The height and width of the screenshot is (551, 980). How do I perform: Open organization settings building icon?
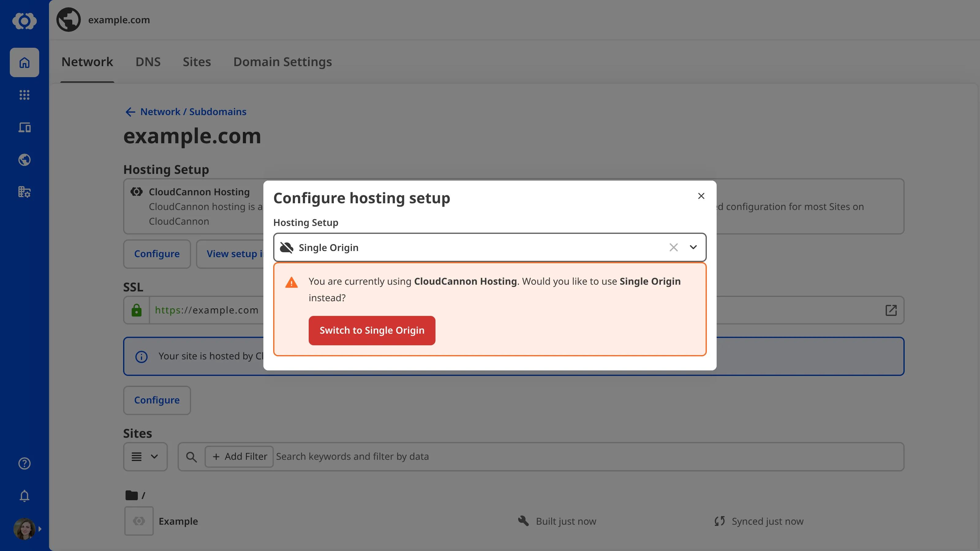click(24, 192)
